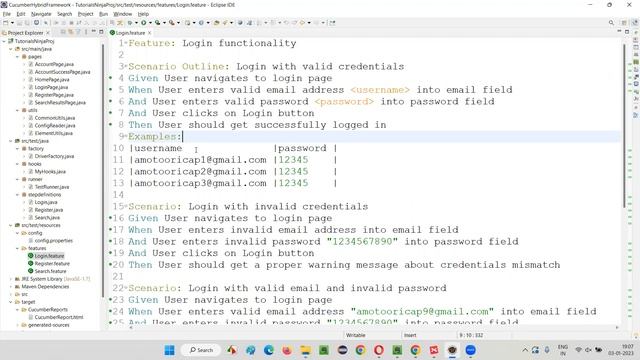Click the Debug toolbar icon

click(130, 23)
